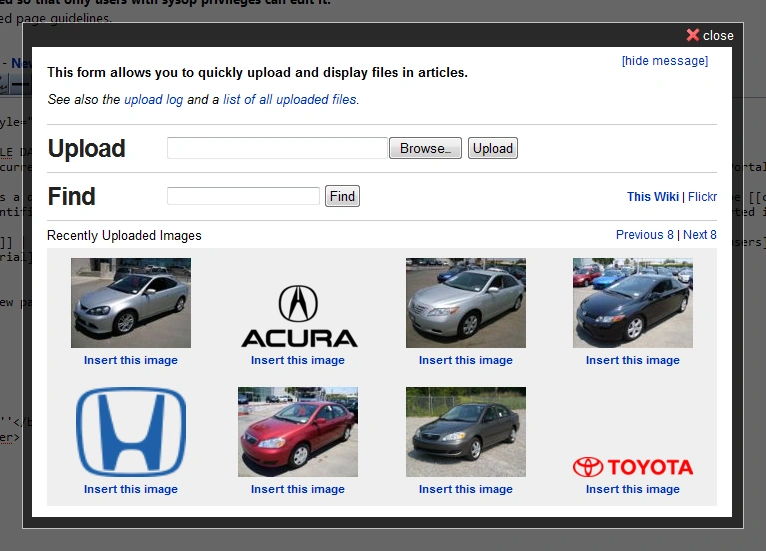This screenshot has height=551, width=766.
Task: Select the blue Honda logo thumbnail
Action: click(x=131, y=432)
